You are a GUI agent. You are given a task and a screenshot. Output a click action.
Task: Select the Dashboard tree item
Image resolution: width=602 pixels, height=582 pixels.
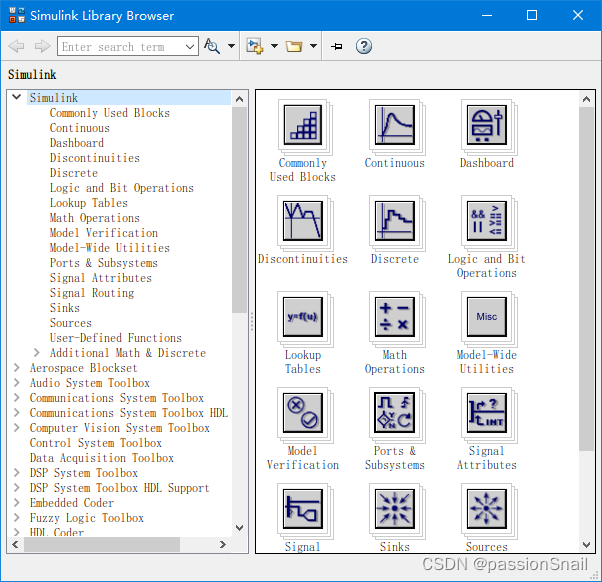tap(77, 143)
